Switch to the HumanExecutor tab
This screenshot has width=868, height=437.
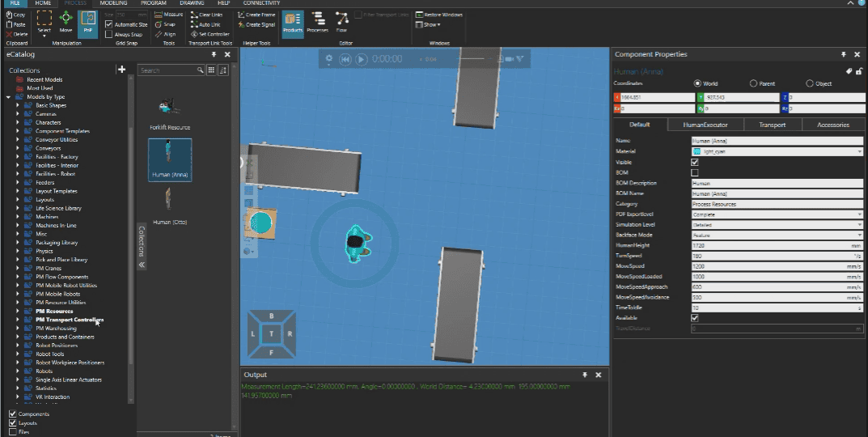(705, 125)
